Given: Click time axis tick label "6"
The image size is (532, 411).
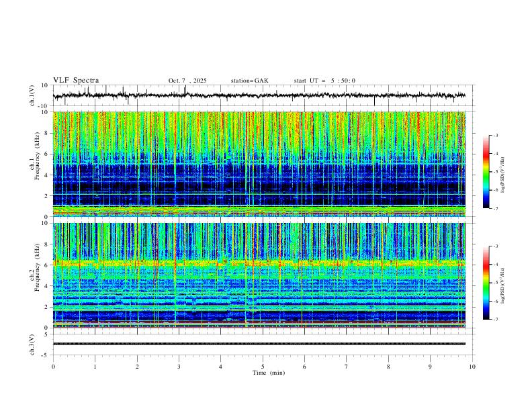Looking at the screenshot, I should click(304, 367).
